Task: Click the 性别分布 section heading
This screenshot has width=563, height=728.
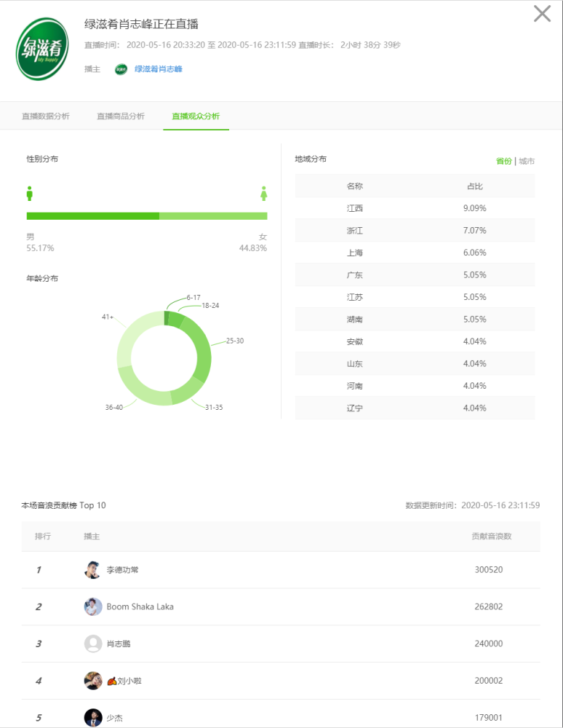Action: [x=42, y=159]
